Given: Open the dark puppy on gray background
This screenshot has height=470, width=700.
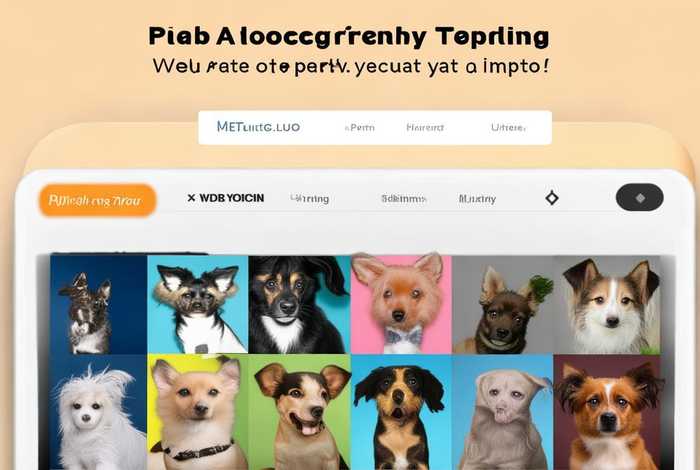Looking at the screenshot, I should click(x=503, y=304).
